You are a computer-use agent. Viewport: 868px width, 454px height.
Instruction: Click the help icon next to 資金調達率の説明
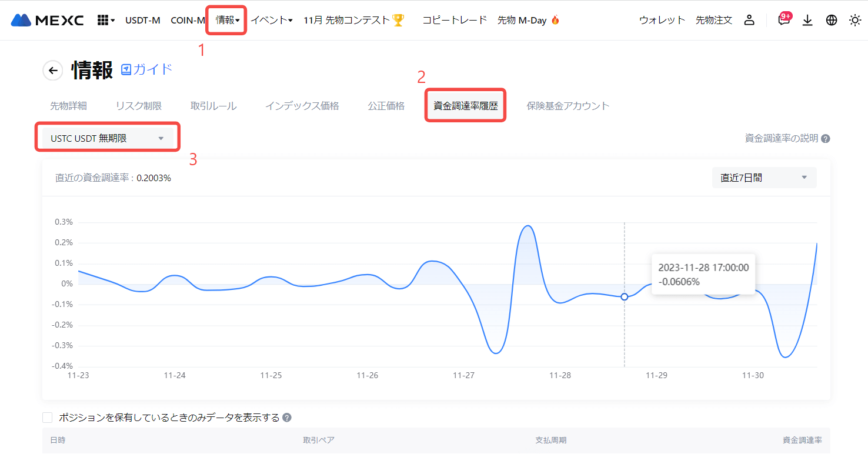tap(826, 139)
